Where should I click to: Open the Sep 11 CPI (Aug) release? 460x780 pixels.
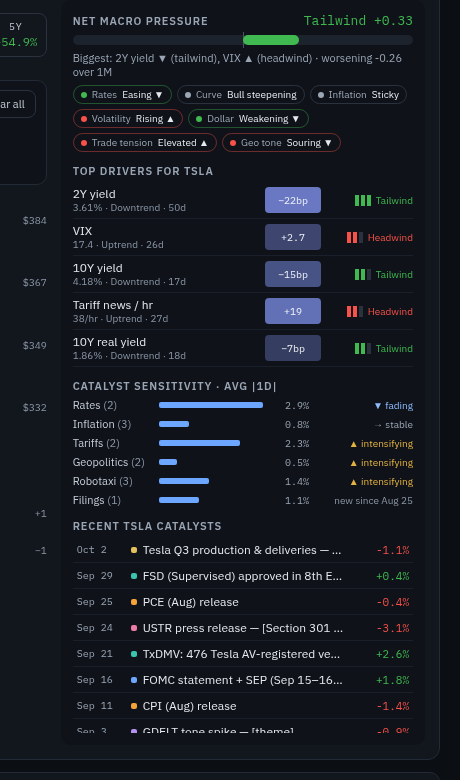(243, 706)
